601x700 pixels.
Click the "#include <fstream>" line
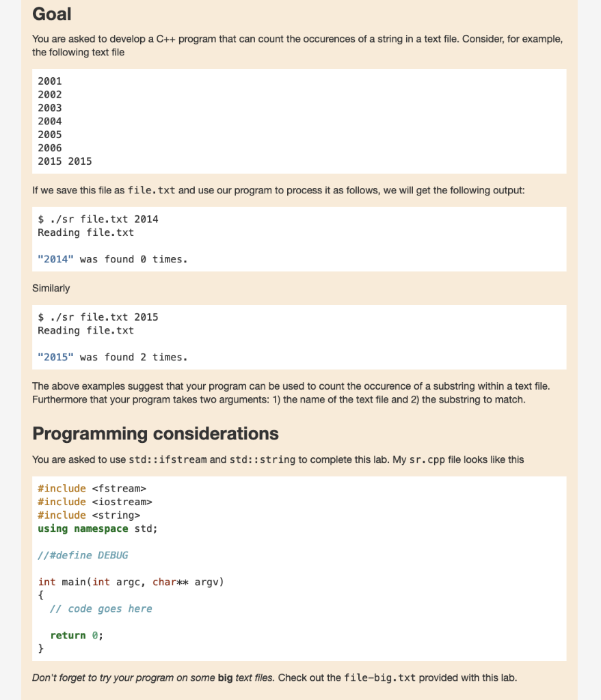pos(92,489)
